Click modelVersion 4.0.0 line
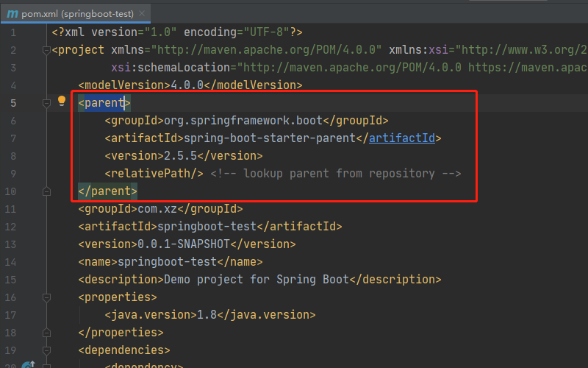 pyautogui.click(x=190, y=85)
